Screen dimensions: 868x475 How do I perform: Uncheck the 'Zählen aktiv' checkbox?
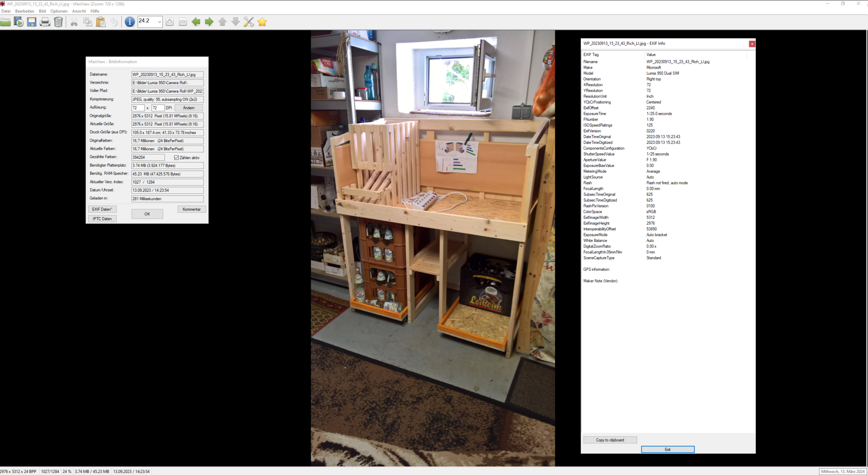coord(176,157)
